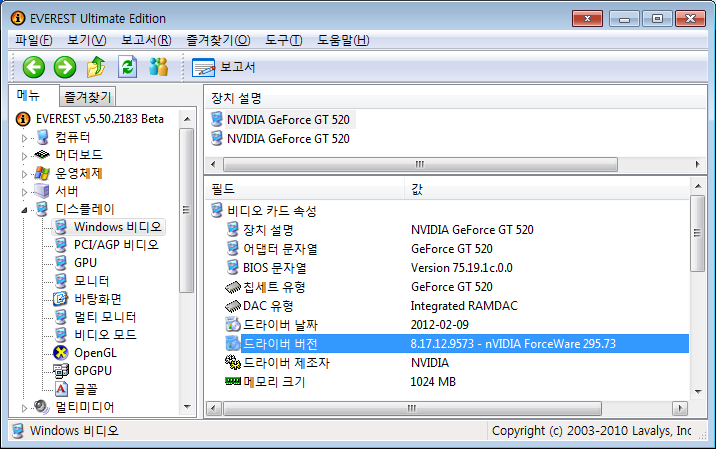Screen dimensions: 716x449
Task: Open the 보기(V) menu
Action: [87, 40]
